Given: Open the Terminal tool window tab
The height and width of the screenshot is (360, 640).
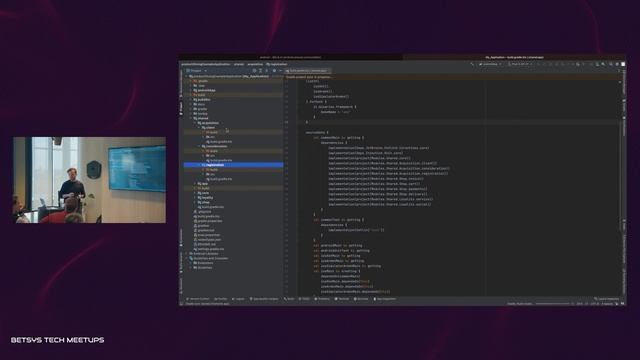Looking at the screenshot, I should tap(342, 299).
